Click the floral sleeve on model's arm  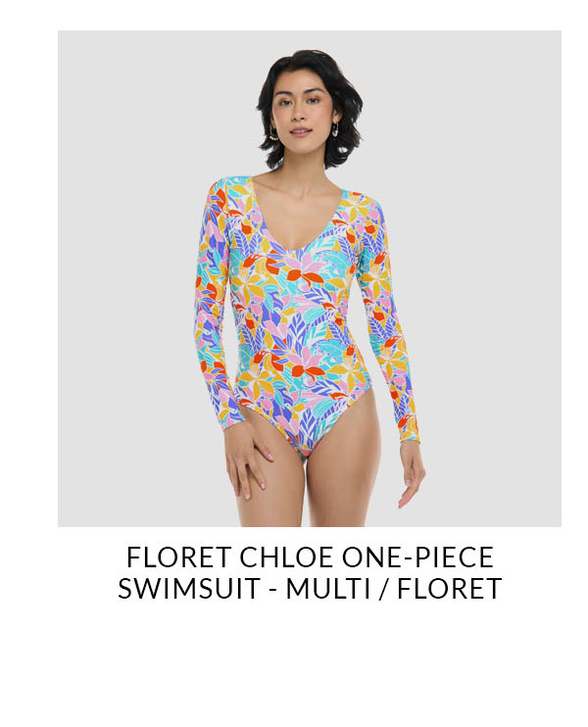point(389,324)
